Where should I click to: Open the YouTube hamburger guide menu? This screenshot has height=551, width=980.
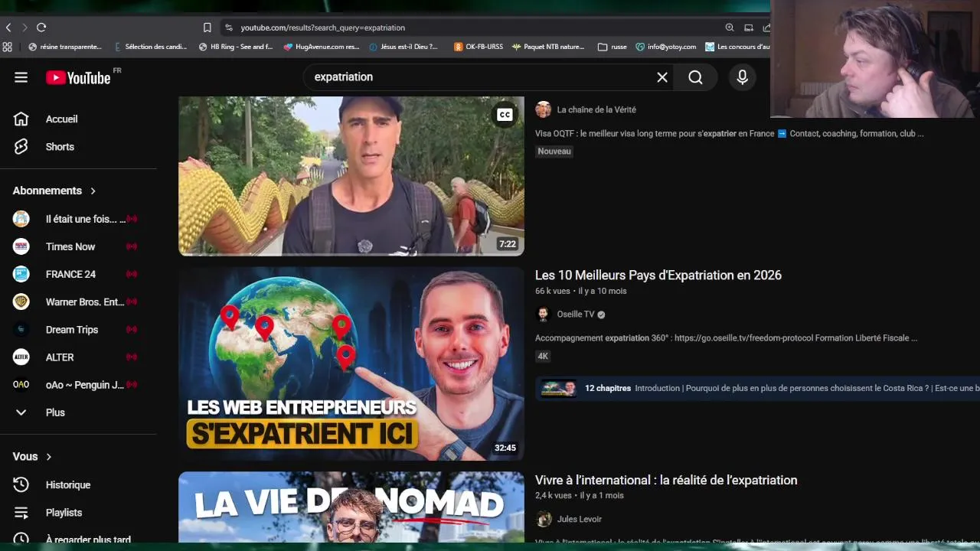[x=21, y=77]
